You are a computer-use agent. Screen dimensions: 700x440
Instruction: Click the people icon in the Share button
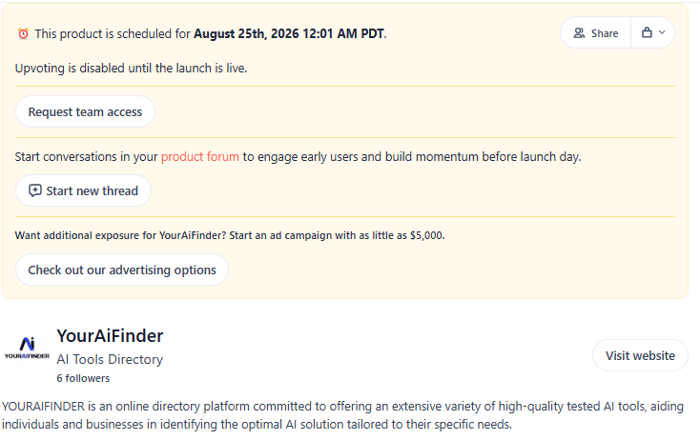click(579, 33)
